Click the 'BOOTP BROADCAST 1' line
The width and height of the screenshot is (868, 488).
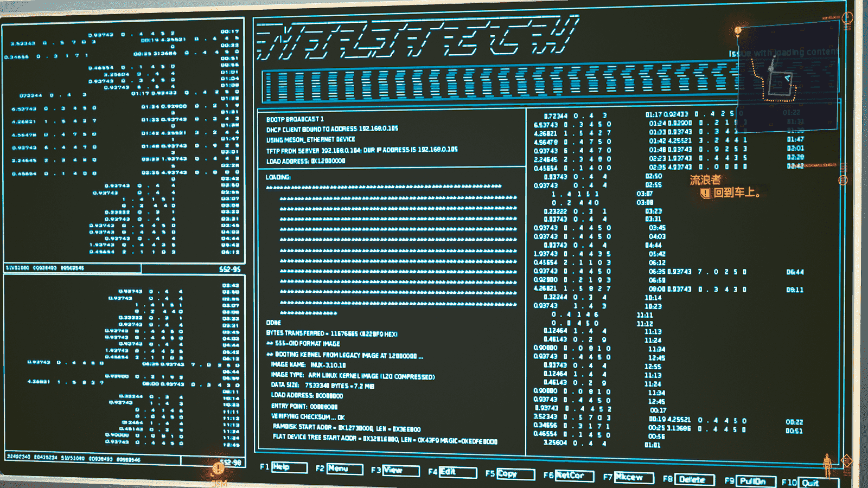pos(295,119)
